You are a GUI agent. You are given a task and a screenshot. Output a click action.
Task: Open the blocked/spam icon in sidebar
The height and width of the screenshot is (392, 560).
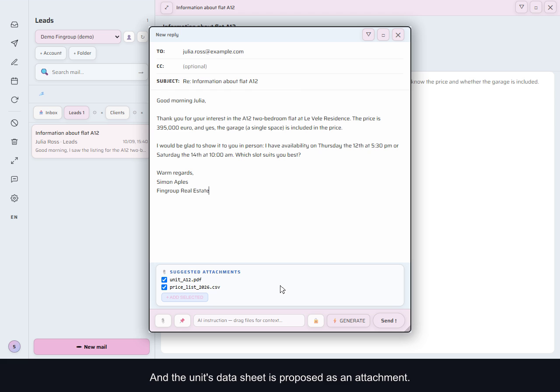coord(14,123)
